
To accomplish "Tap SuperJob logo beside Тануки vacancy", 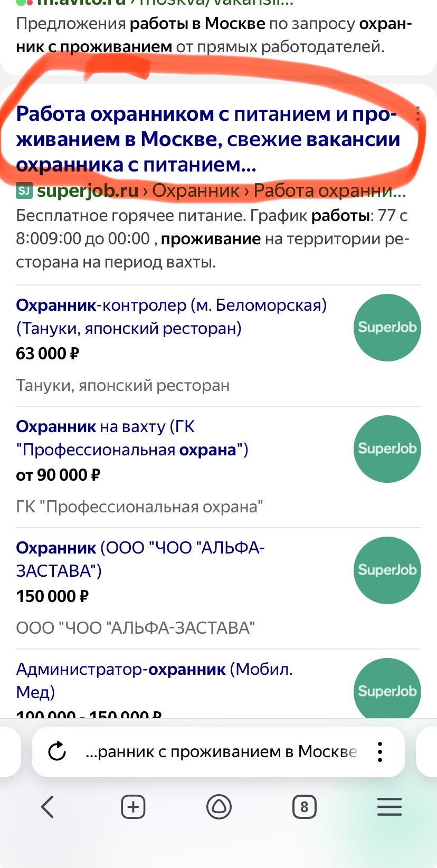I will pyautogui.click(x=387, y=328).
